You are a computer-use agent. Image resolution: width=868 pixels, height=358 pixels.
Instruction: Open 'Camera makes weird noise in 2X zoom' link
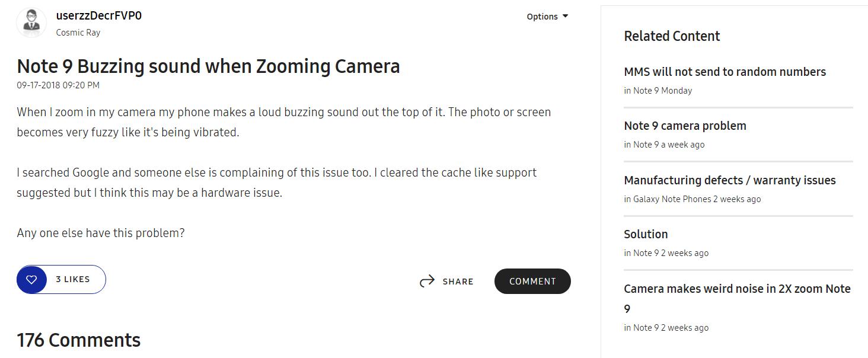tap(736, 289)
